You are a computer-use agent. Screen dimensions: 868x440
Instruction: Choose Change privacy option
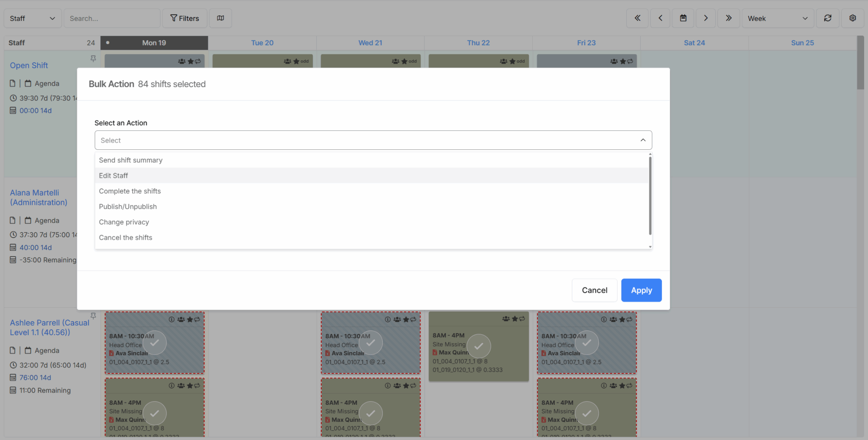[x=372, y=222]
